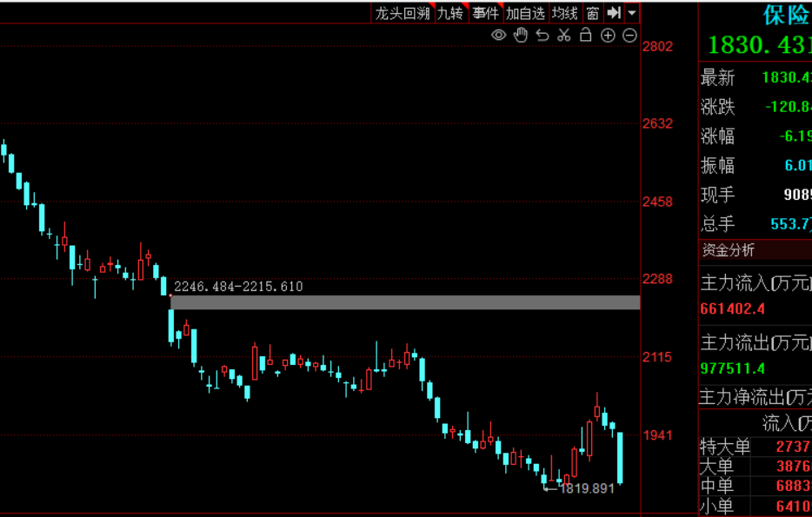Click the 2802 price axis label
Viewport: 812px width, 517px height.
point(657,46)
